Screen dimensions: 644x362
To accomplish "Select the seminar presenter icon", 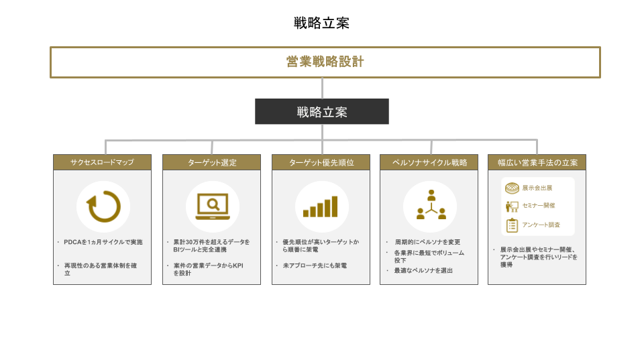I will 512,206.
